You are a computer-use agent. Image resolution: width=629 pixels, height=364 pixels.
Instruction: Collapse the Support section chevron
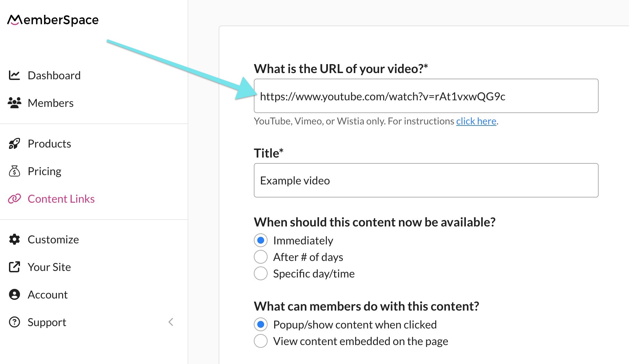(171, 322)
